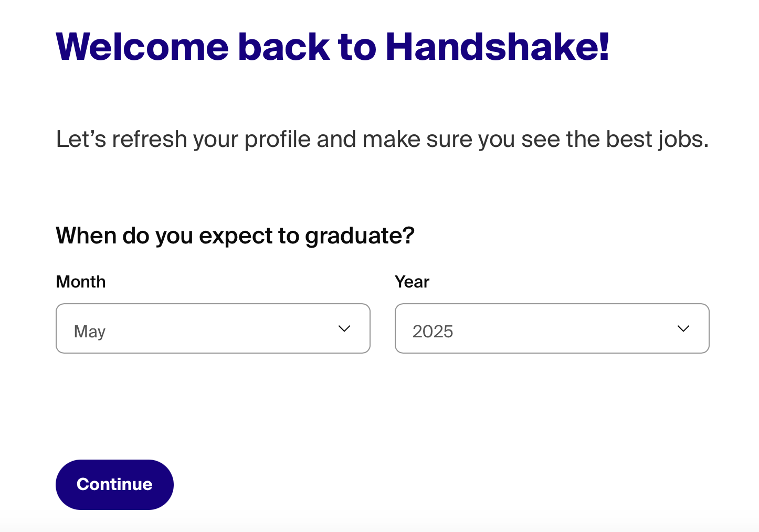759x532 pixels.
Task: Click the chevron on the Year selector
Action: point(683,328)
